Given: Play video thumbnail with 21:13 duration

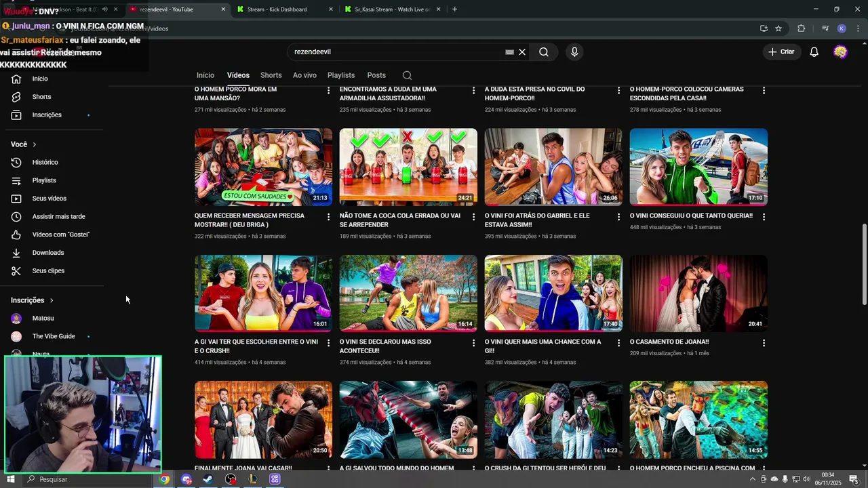Looking at the screenshot, I should (263, 167).
